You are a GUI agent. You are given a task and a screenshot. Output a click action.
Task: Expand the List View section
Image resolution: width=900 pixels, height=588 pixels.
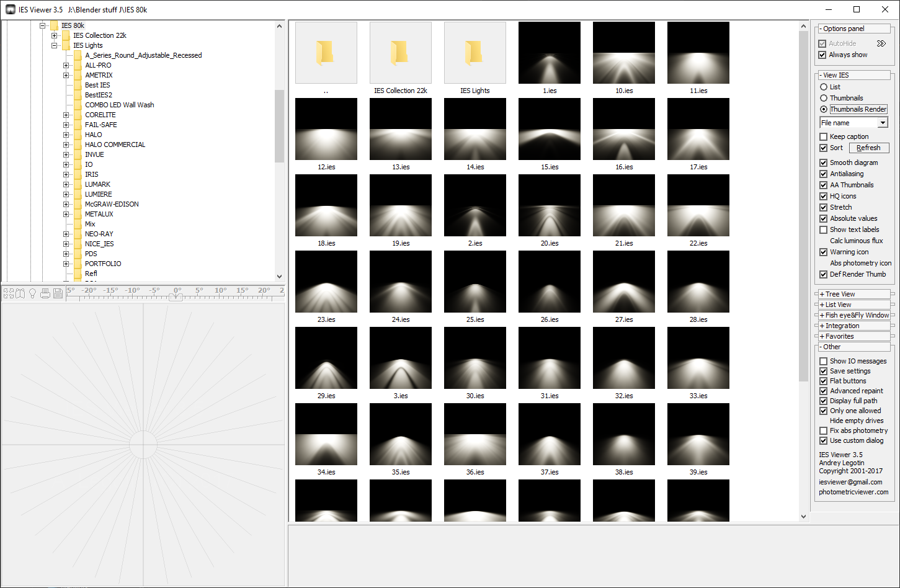coord(853,305)
